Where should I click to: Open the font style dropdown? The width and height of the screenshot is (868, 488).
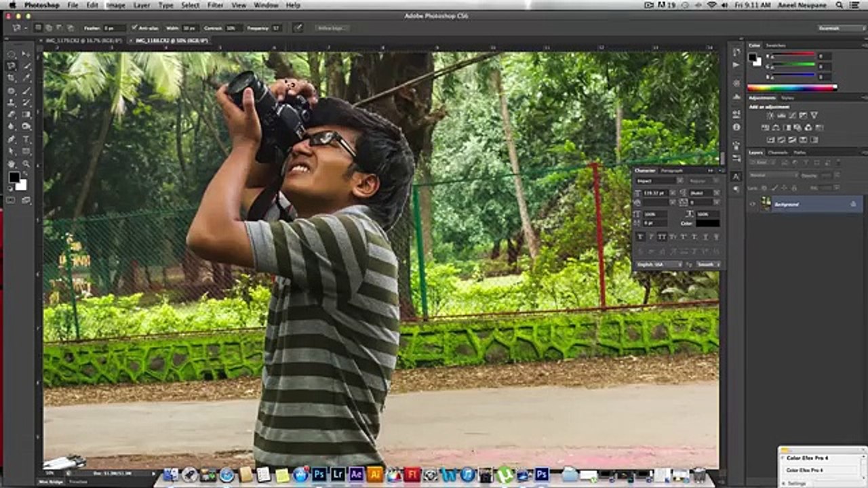pyautogui.click(x=704, y=181)
